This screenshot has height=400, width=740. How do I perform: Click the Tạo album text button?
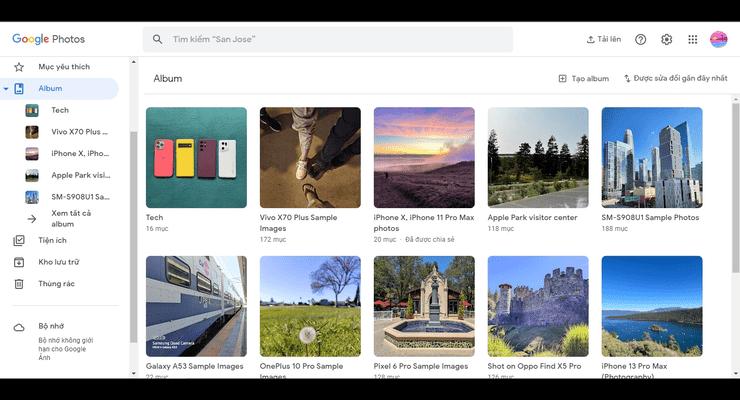point(590,79)
